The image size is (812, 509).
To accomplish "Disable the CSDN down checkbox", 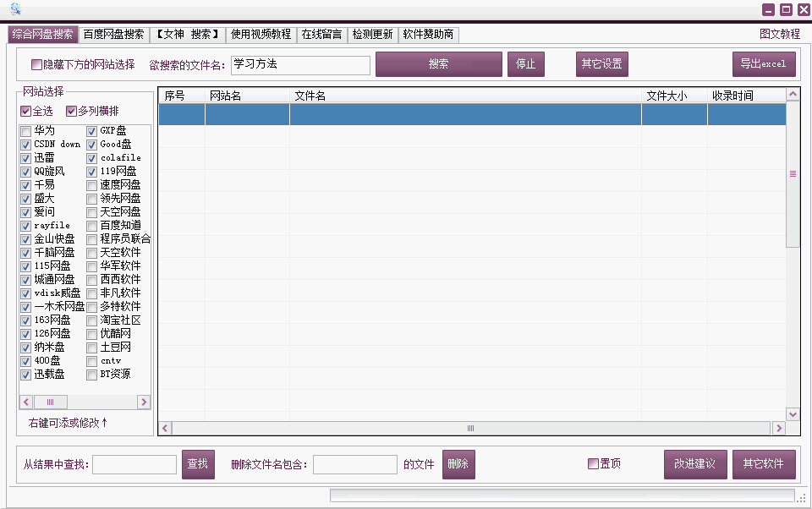I will 25,145.
